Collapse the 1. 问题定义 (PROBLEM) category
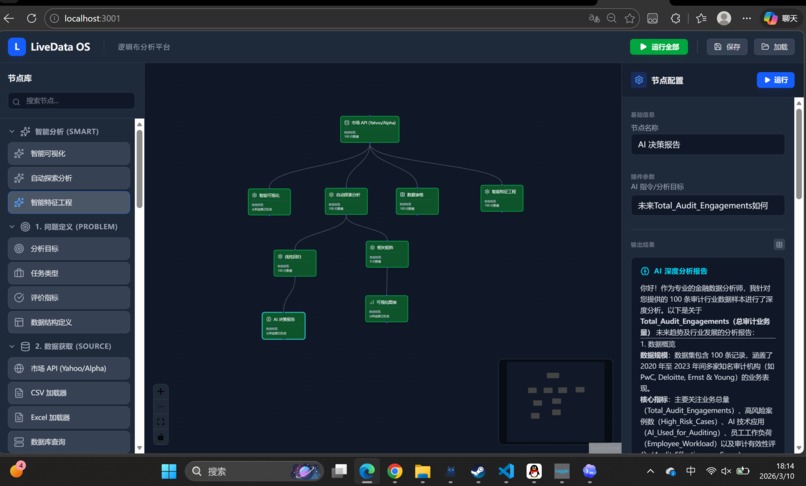 coord(12,227)
